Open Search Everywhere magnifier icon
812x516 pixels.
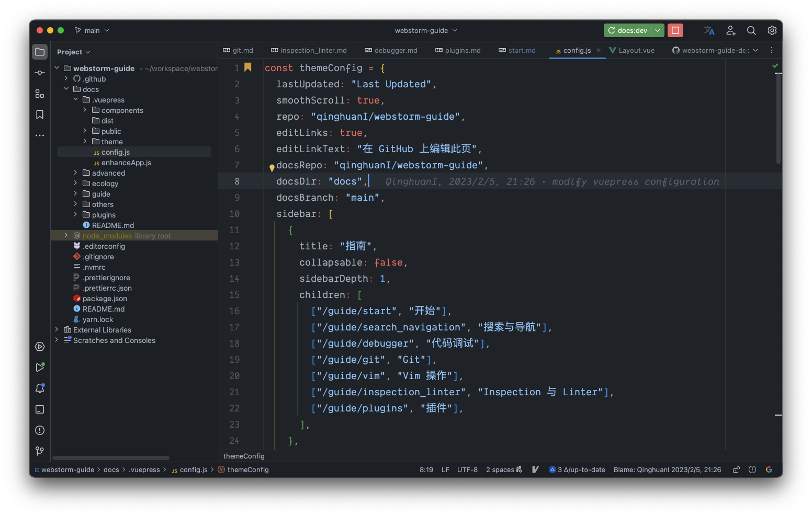pos(751,30)
